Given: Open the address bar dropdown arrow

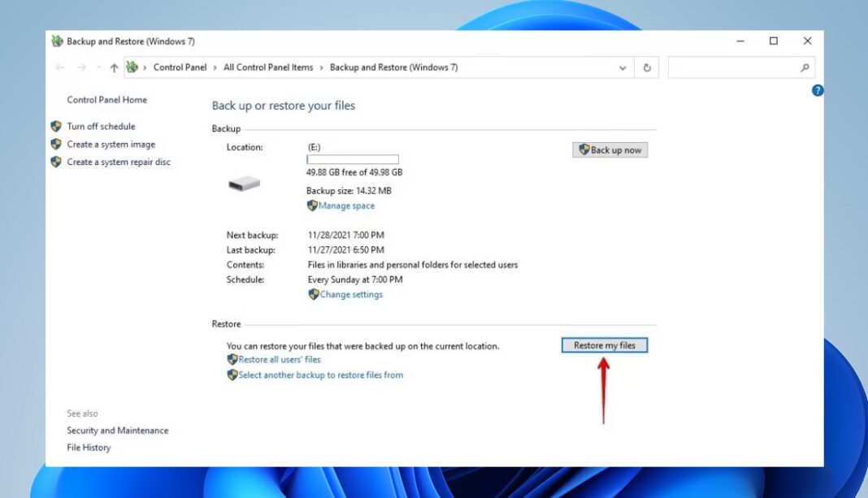Looking at the screenshot, I should click(623, 67).
